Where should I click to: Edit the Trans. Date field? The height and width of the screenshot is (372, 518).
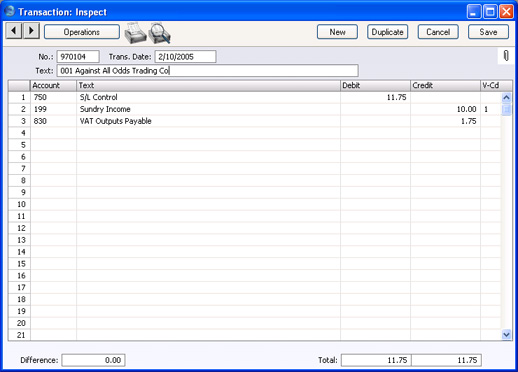pyautogui.click(x=185, y=57)
